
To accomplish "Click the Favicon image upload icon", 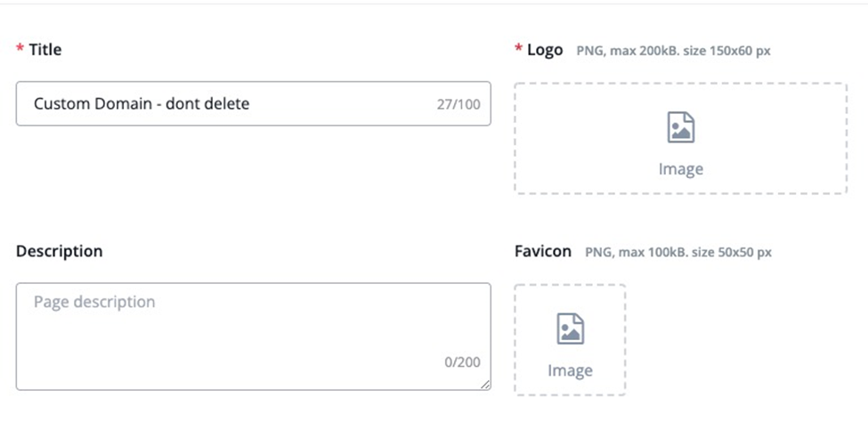I will [x=570, y=329].
